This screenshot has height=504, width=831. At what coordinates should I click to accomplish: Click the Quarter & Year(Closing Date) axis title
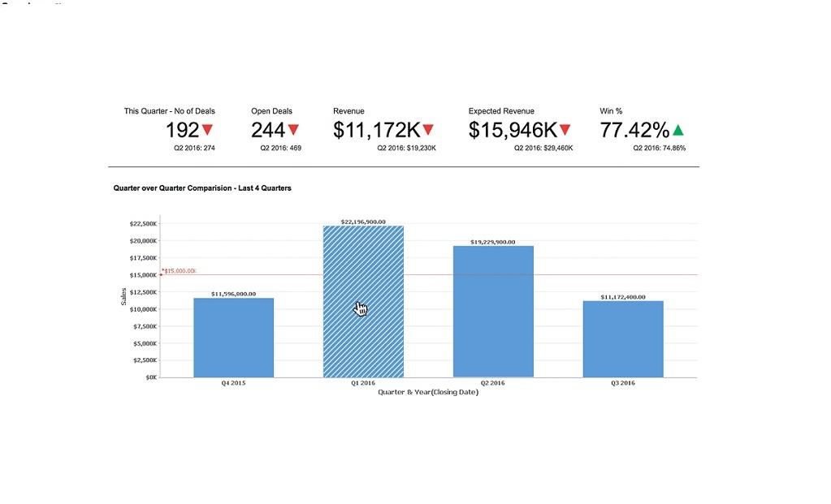point(428,393)
